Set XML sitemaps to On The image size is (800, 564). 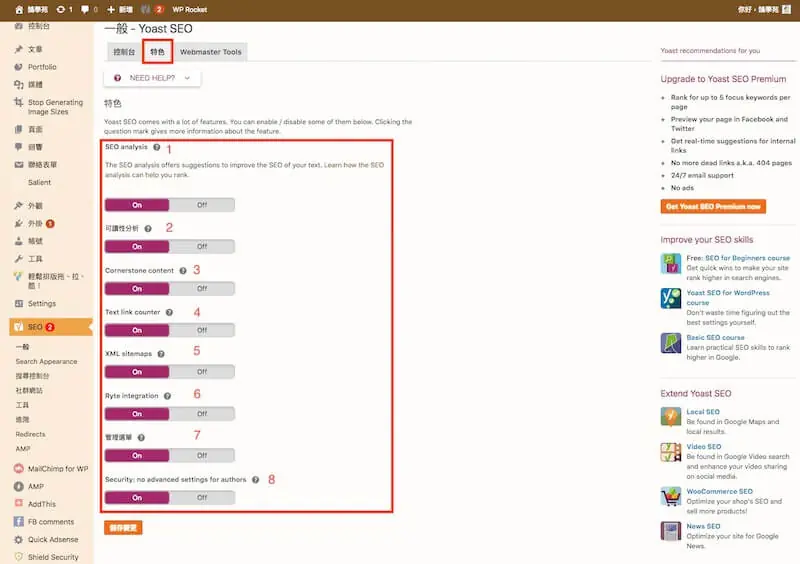[x=137, y=372]
